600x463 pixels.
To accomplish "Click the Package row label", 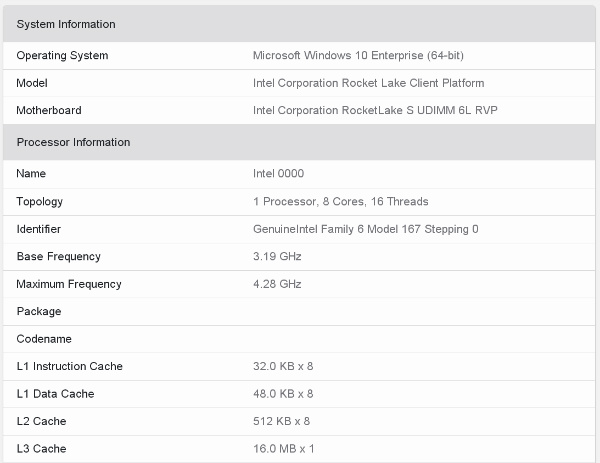I will 39,311.
